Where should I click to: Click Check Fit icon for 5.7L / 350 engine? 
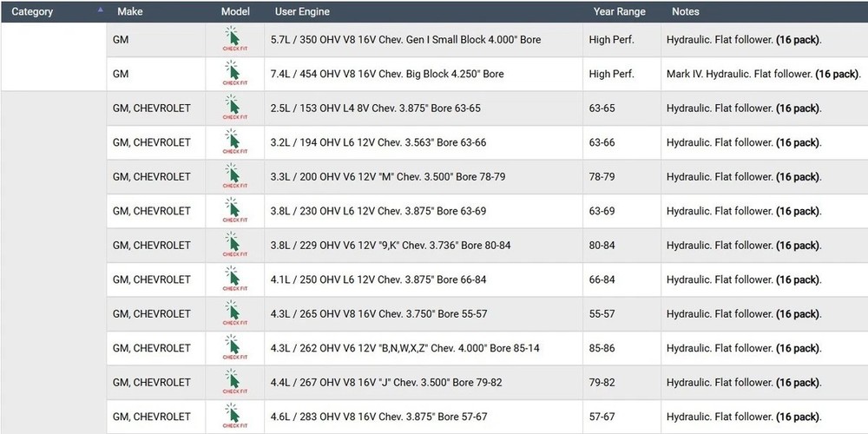click(x=232, y=40)
